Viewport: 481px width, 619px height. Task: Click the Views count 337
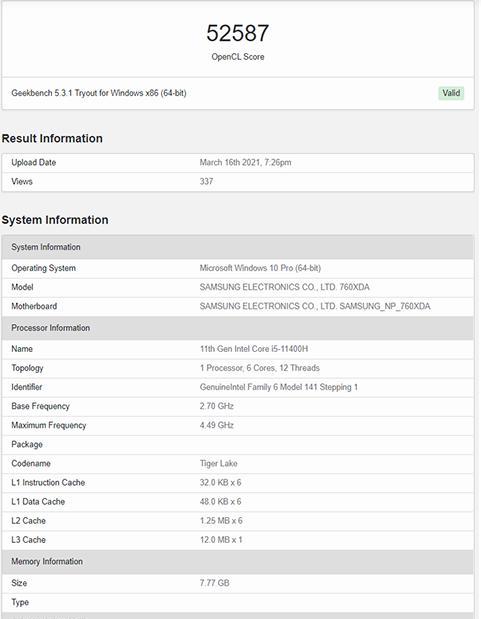pyautogui.click(x=206, y=182)
